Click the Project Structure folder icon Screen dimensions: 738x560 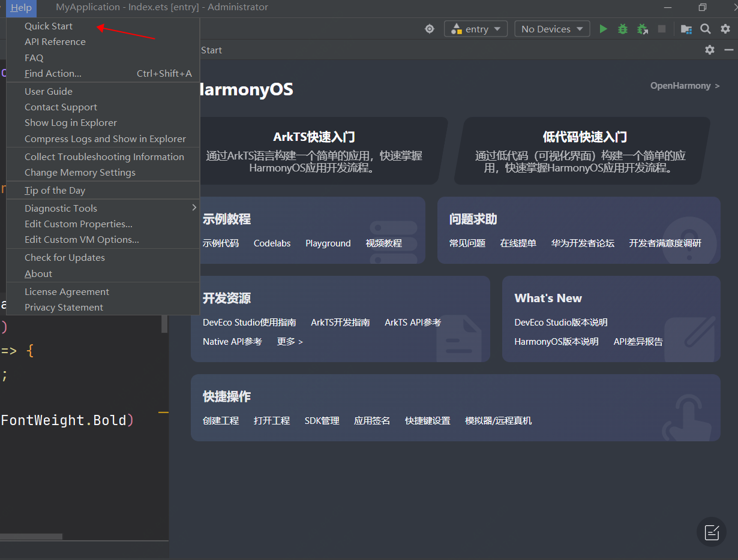coord(686,29)
